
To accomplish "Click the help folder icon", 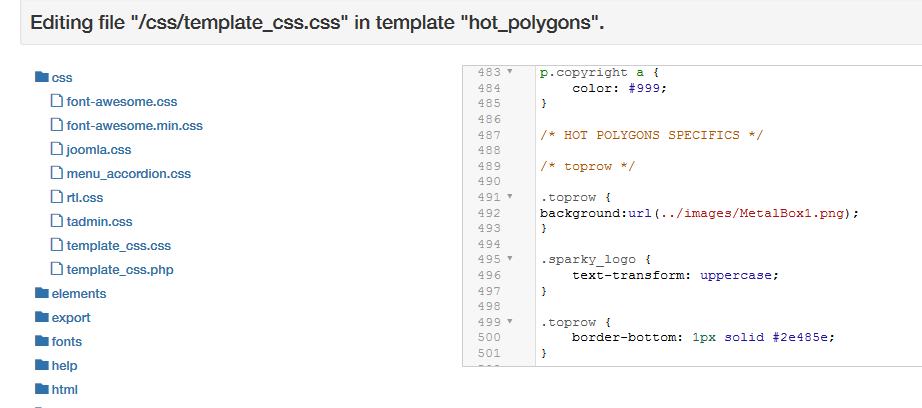I will [42, 365].
